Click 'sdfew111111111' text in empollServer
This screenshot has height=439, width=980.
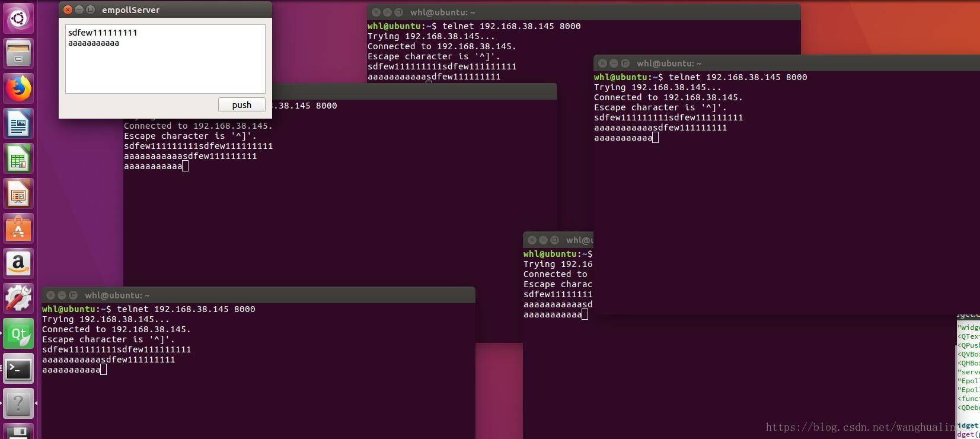tap(103, 33)
